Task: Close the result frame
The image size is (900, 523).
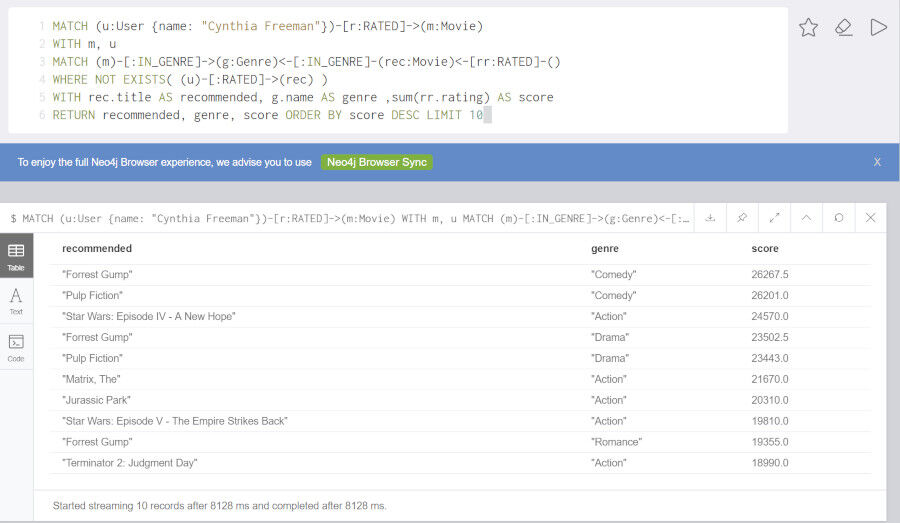Action: point(871,218)
